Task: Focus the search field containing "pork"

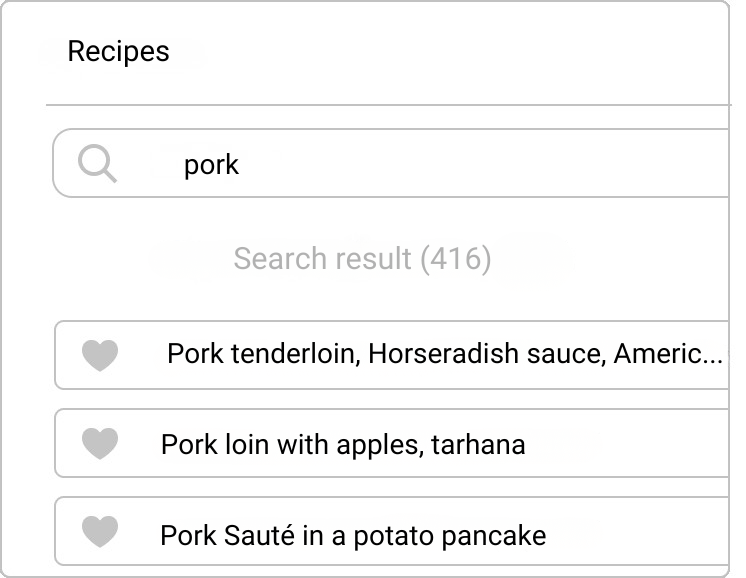Action: click(391, 163)
